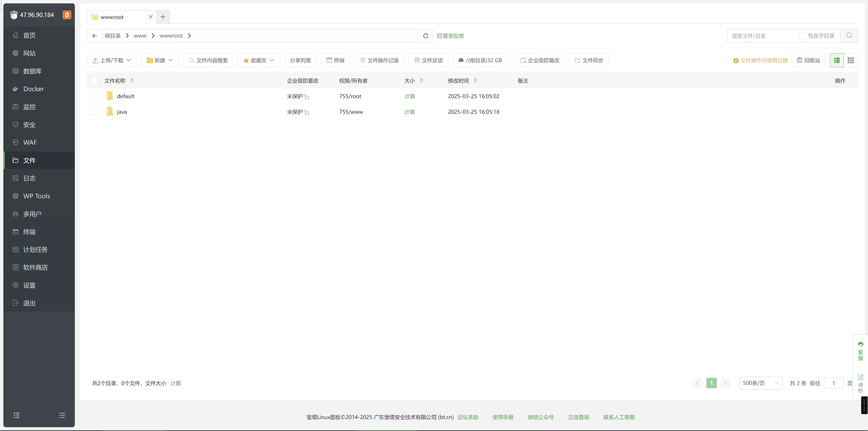The width and height of the screenshot is (868, 431).
Task: Click the 终端 terminal icon in sidebar
Action: 16,232
